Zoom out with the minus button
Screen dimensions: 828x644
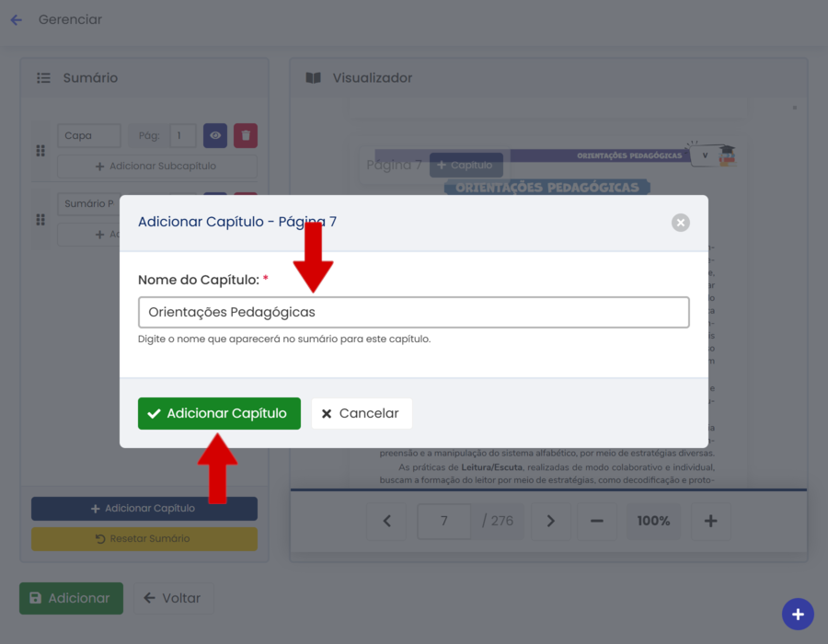coord(597,521)
